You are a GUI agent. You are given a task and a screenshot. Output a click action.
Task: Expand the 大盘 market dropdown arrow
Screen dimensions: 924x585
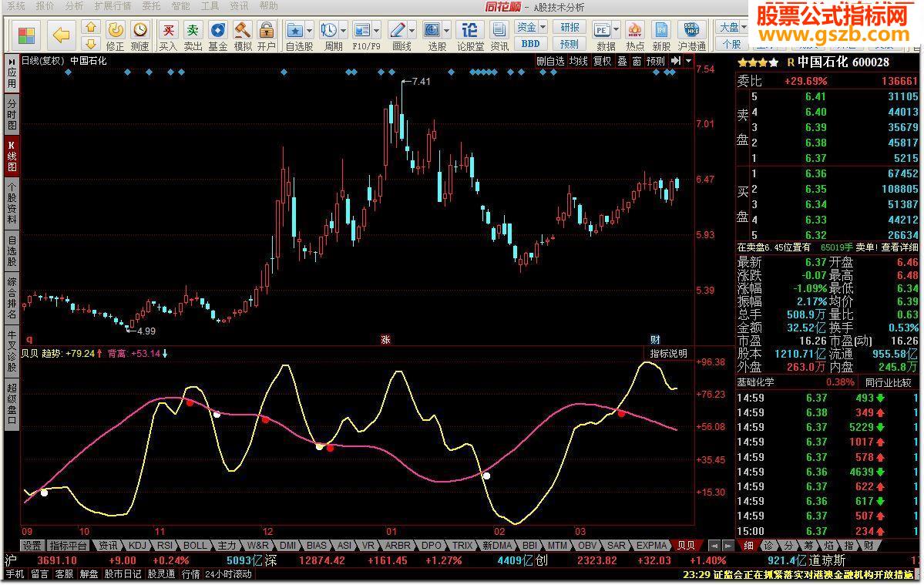tap(744, 27)
